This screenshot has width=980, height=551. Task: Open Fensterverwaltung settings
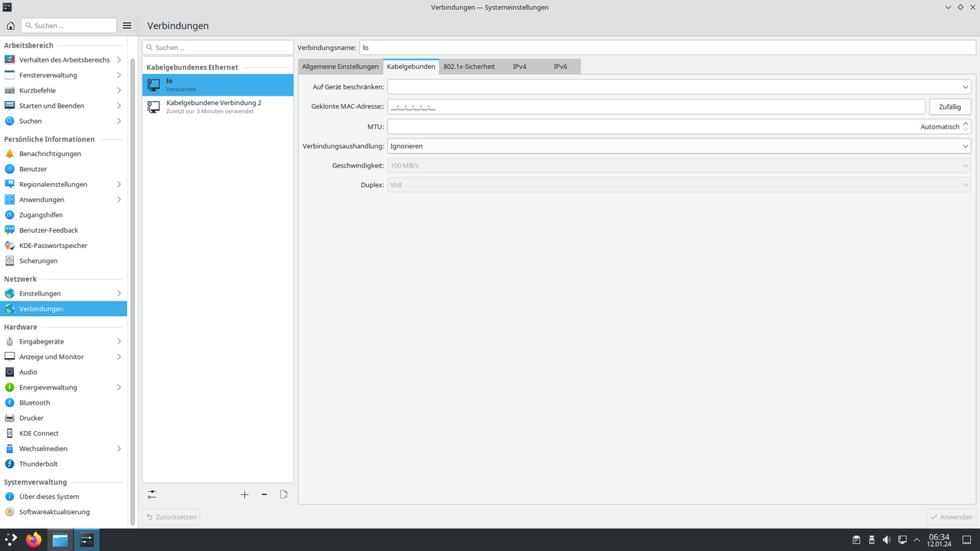tap(64, 75)
